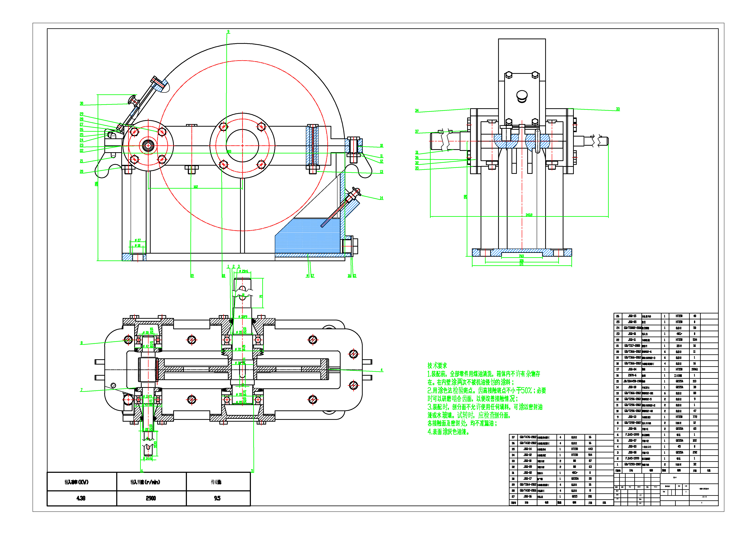Click the transmission ratio value 9.5
The image size is (756, 534).
tap(217, 498)
